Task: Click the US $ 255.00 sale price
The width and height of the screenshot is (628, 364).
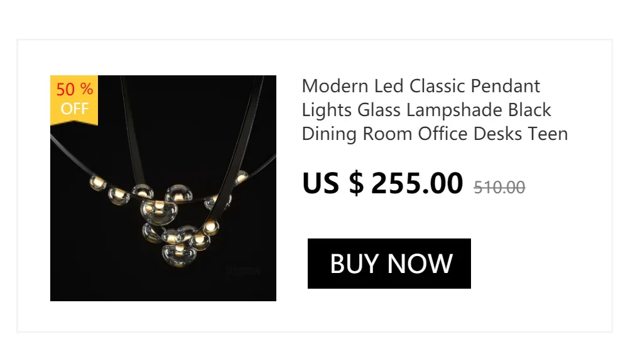Action: tap(382, 183)
